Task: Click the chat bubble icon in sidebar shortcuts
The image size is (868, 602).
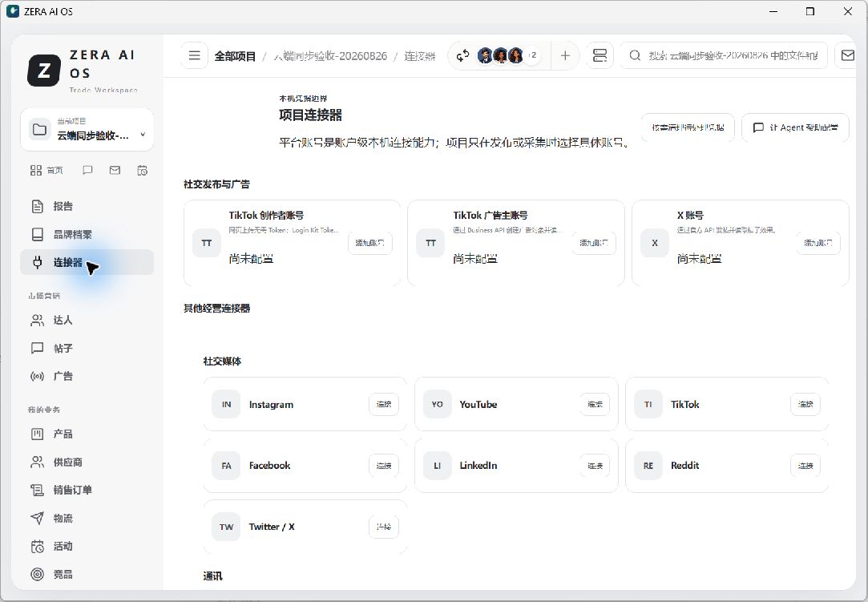Action: click(x=87, y=170)
